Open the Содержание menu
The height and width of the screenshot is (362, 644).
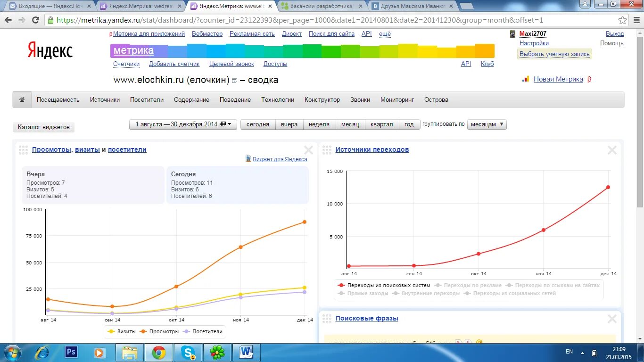pos(191,100)
